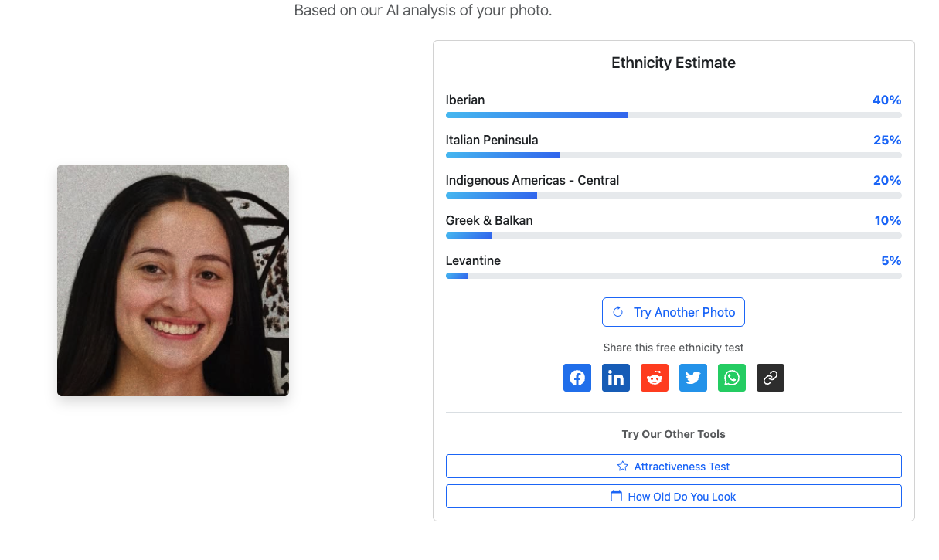
Task: Click the 25% value beside Italian Peninsula
Action: [x=886, y=141]
